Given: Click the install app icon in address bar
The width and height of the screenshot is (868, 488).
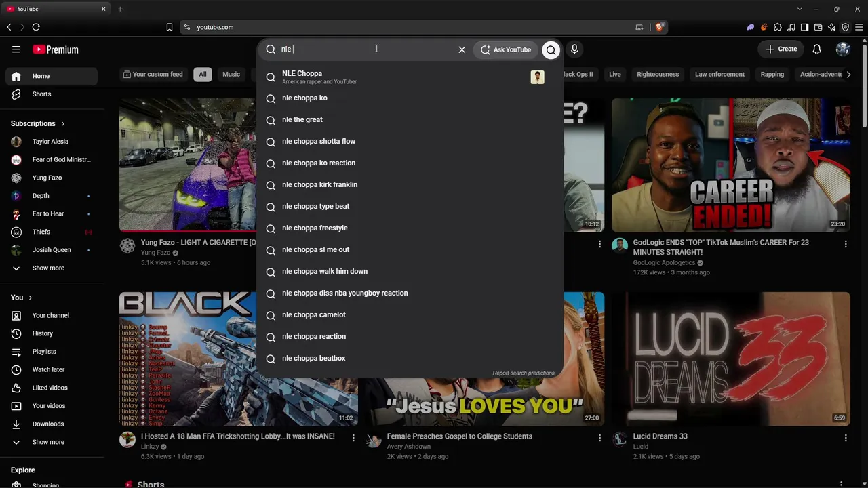Looking at the screenshot, I should click(x=639, y=27).
